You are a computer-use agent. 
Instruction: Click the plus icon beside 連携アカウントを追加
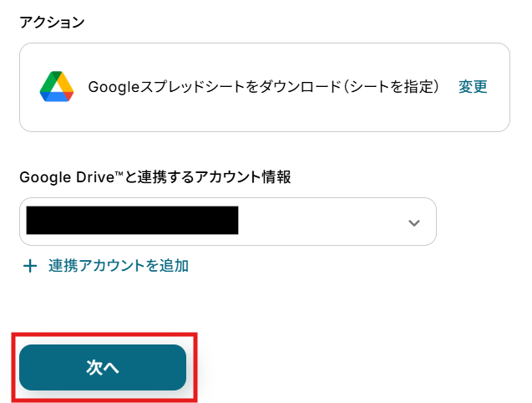click(30, 266)
